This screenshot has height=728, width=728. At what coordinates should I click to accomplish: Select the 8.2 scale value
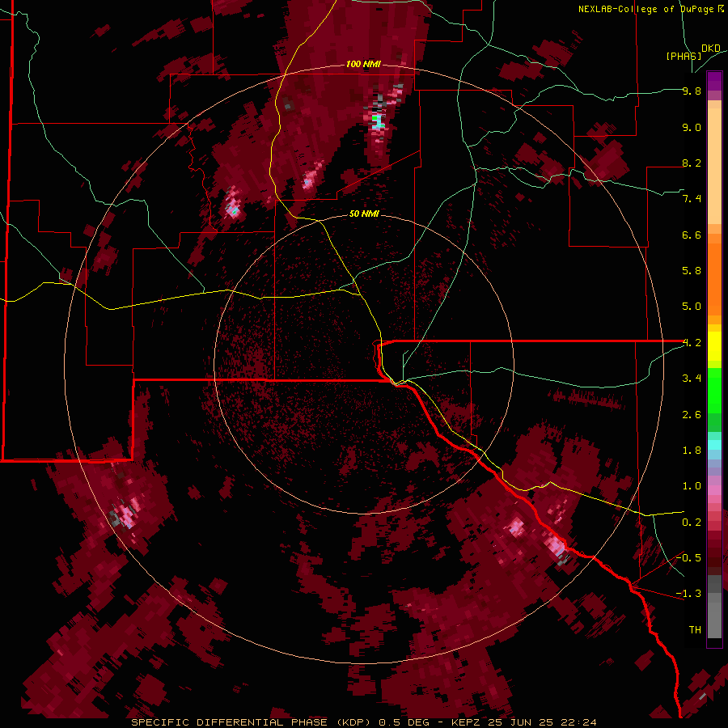coord(692,163)
